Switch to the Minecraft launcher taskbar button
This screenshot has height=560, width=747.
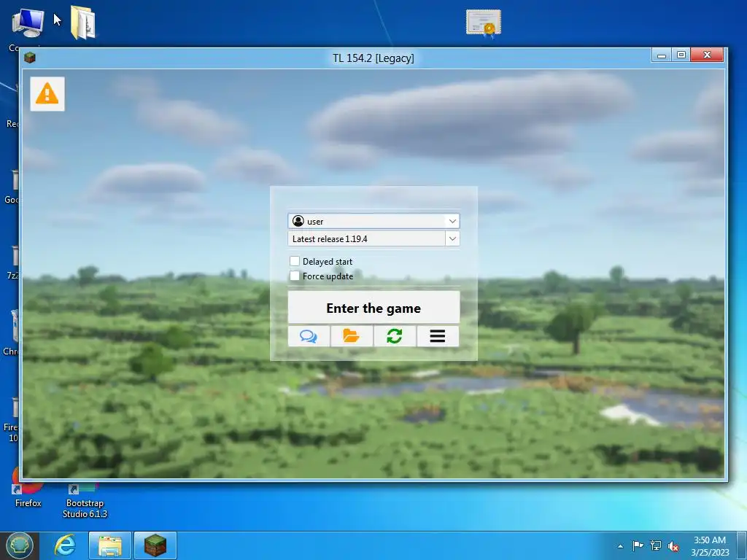coord(155,545)
